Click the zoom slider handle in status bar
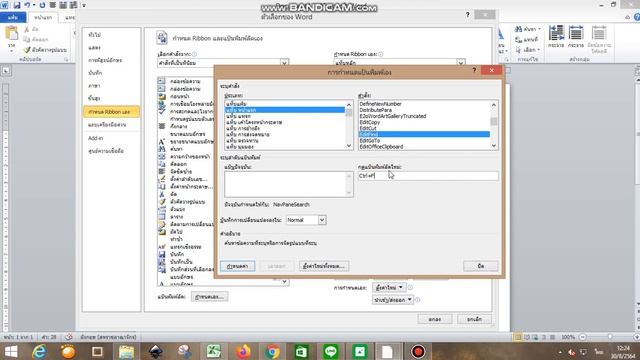This screenshot has height=360, width=640. pos(610,337)
